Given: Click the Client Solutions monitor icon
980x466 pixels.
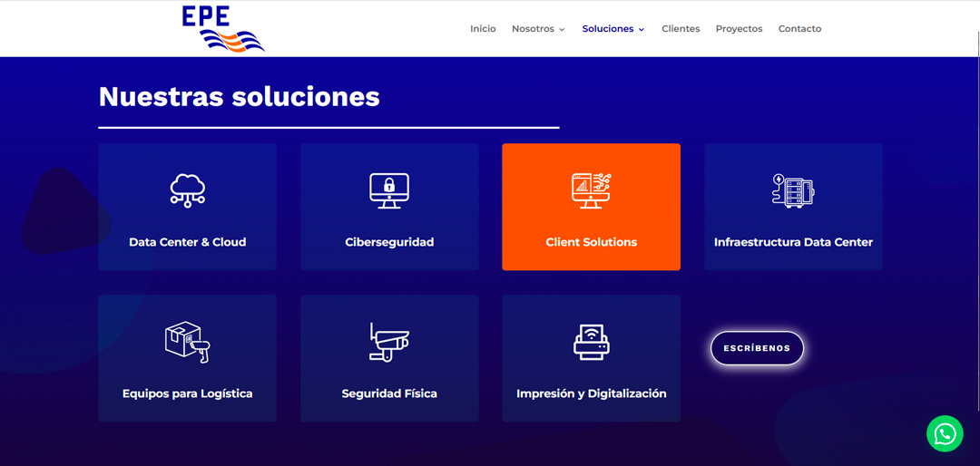Looking at the screenshot, I should (x=591, y=190).
